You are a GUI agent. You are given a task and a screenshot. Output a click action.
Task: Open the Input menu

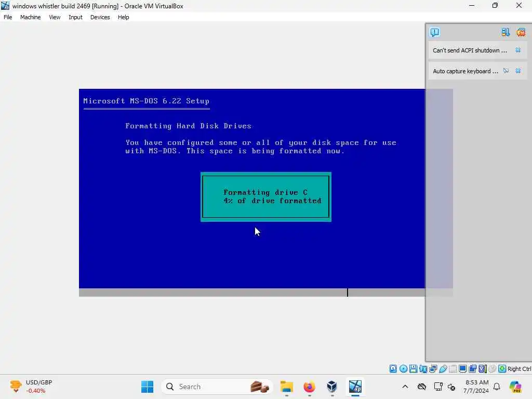pyautogui.click(x=75, y=17)
